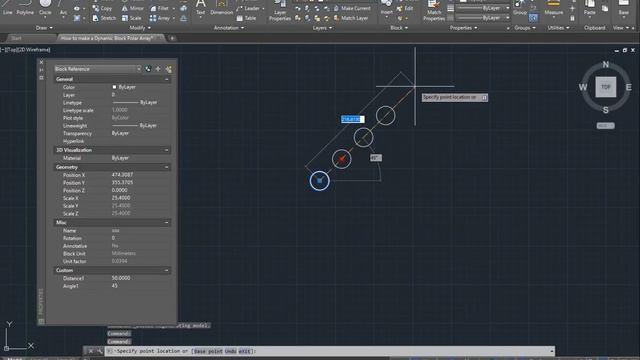Click the TOP face of ViewCube

[605, 87]
